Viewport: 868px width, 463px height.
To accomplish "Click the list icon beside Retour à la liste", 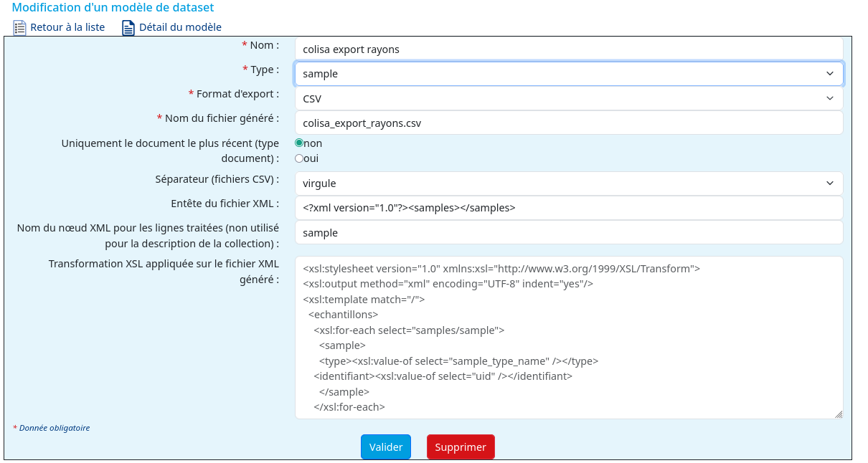I will pos(20,28).
